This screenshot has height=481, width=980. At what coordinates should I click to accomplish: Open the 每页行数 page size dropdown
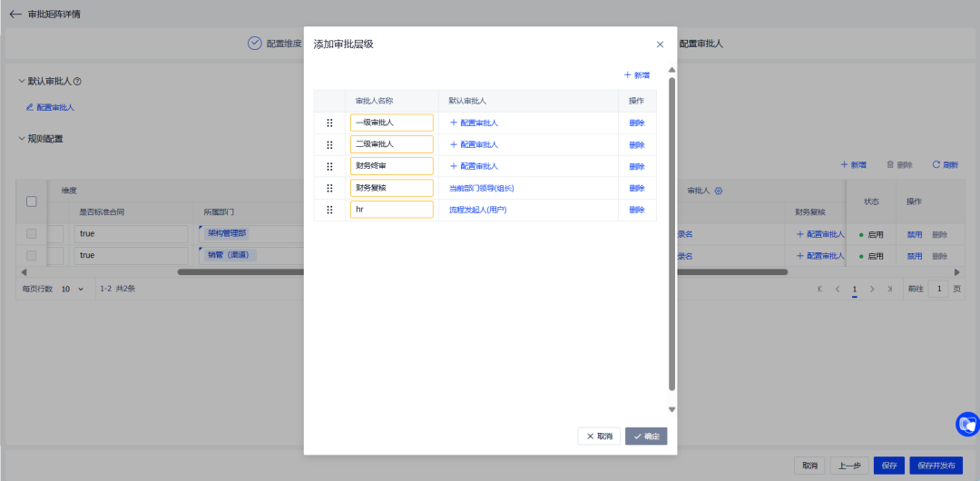click(x=73, y=289)
